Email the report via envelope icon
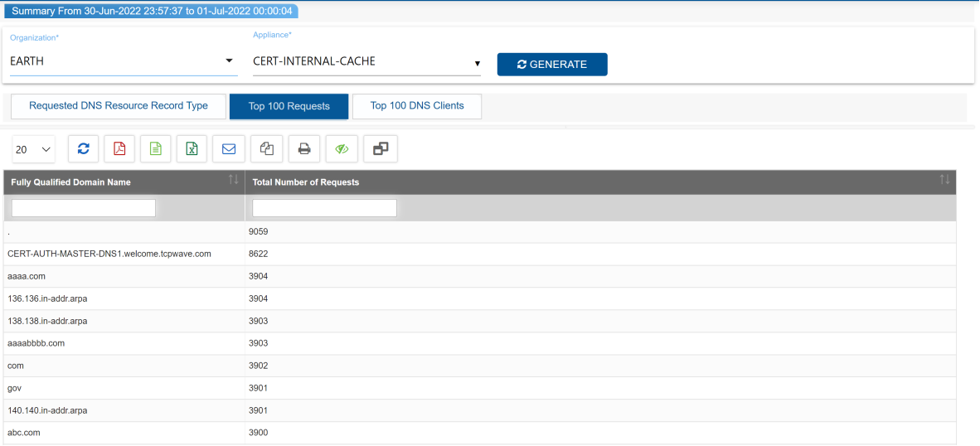The height and width of the screenshot is (446, 980). [x=229, y=149]
